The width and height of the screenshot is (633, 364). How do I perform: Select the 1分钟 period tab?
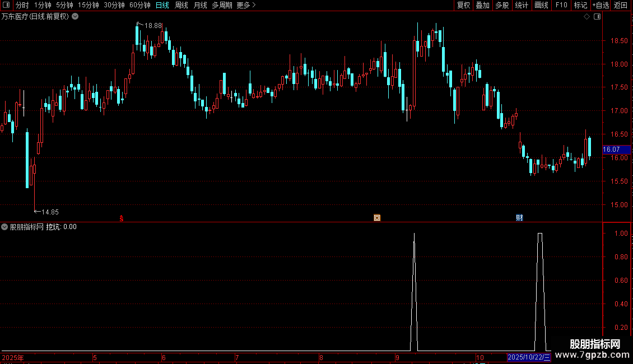pos(43,5)
